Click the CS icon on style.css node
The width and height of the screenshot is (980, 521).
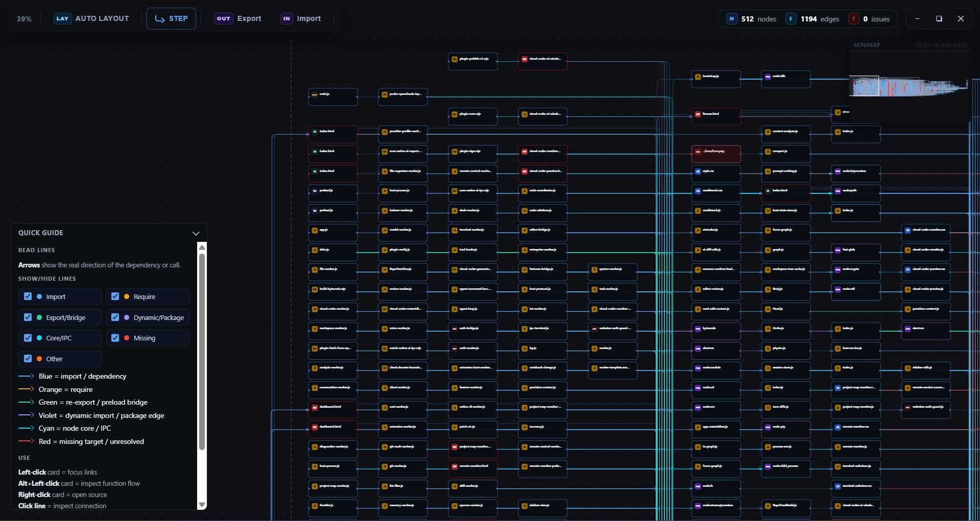point(698,171)
